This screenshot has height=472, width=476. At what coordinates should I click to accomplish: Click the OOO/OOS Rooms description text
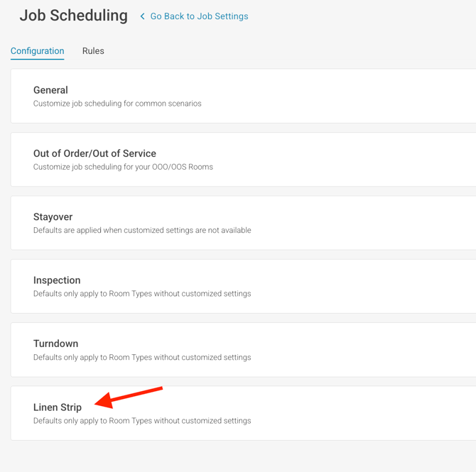tap(123, 167)
